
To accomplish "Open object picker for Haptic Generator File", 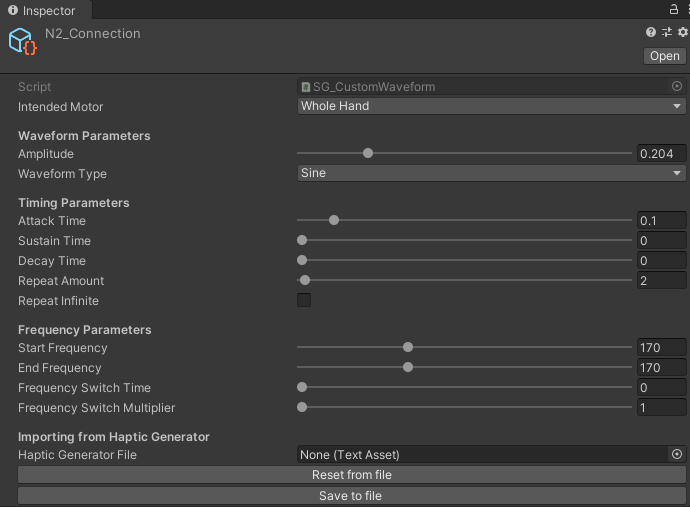I will pos(677,455).
